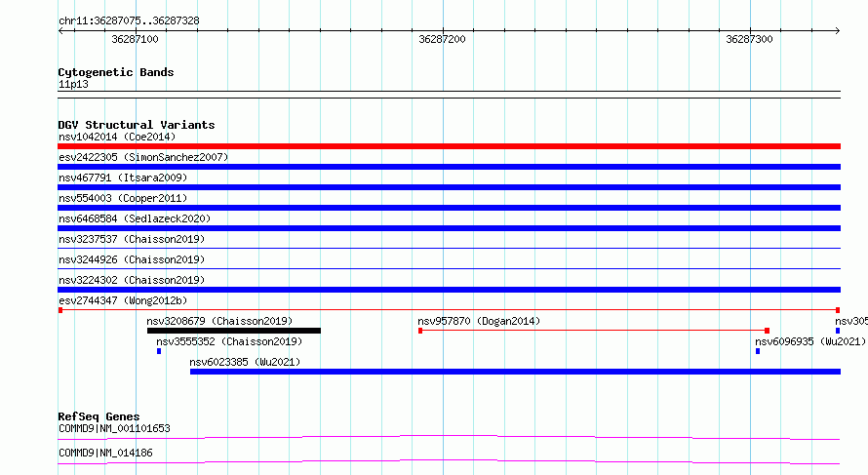Screen dimensions: 868x475
Task: Click the partially visible nsv305 label
Action: tap(851, 321)
